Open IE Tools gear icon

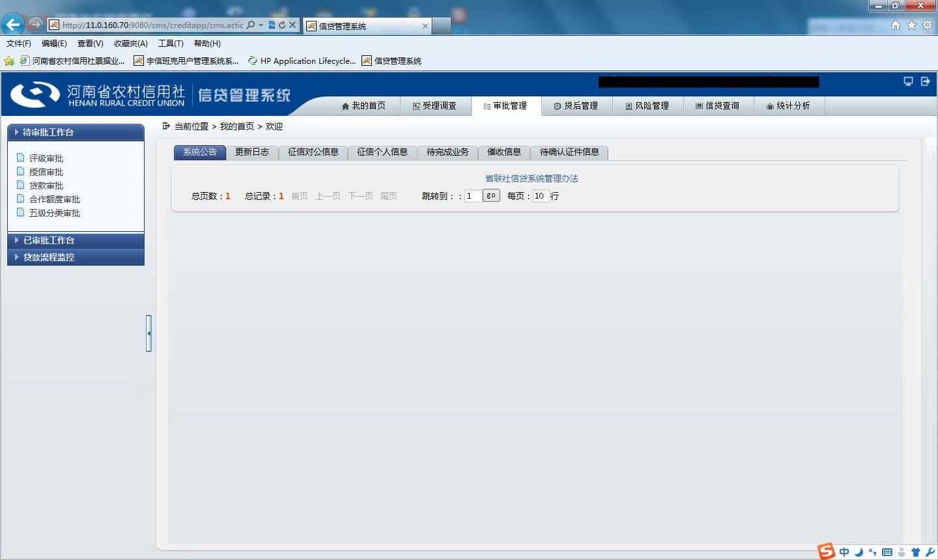[x=927, y=25]
